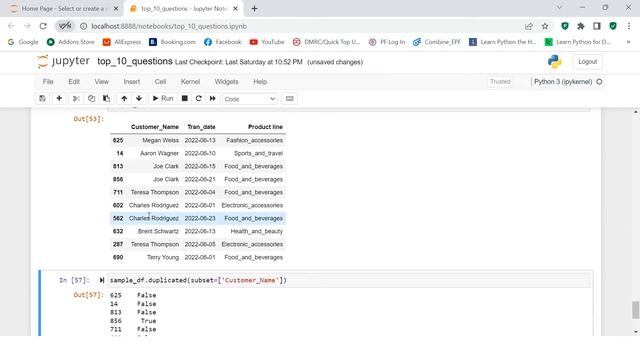This screenshot has width=640, height=360.
Task: Reload the current page
Action: pyautogui.click(x=43, y=26)
